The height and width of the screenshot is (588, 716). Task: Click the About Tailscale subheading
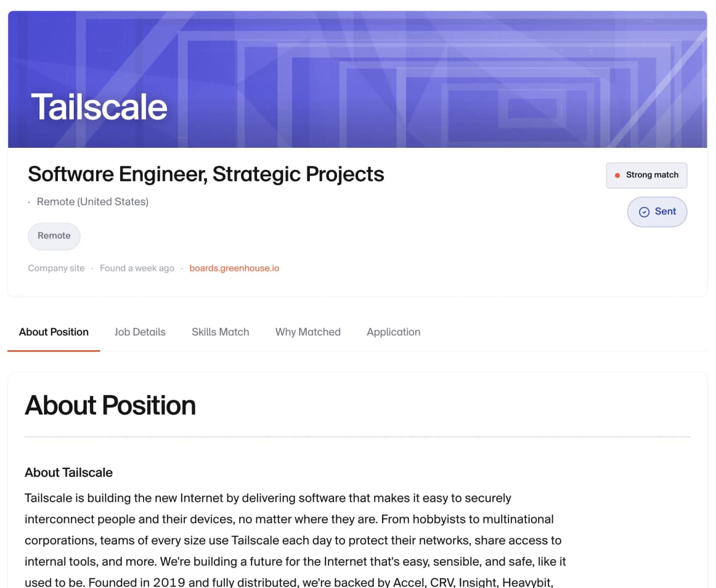(x=69, y=473)
